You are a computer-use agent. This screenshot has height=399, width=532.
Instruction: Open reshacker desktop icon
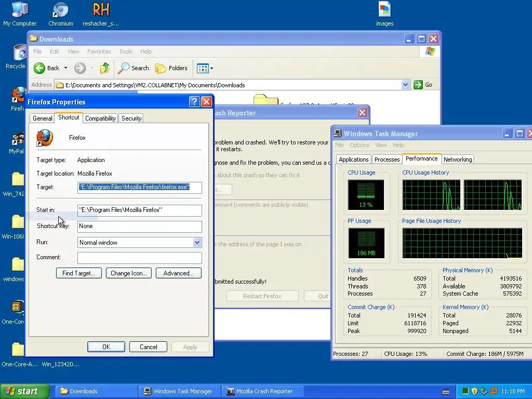tap(101, 14)
